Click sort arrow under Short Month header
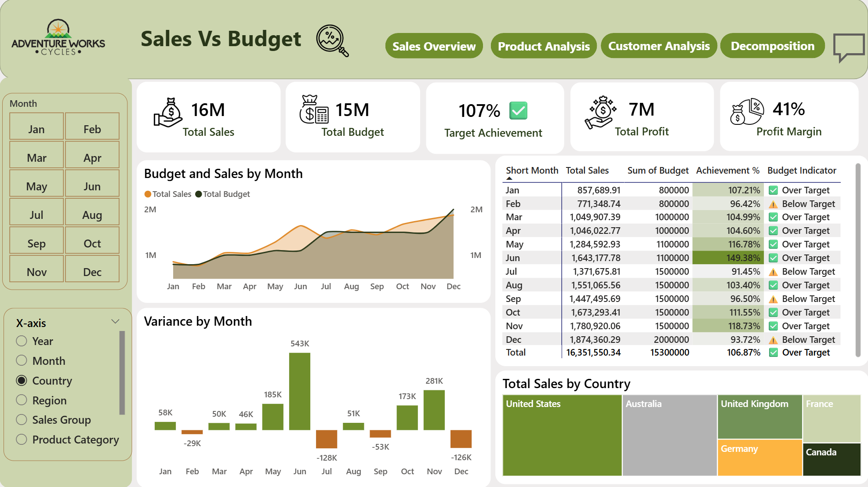 tap(509, 178)
